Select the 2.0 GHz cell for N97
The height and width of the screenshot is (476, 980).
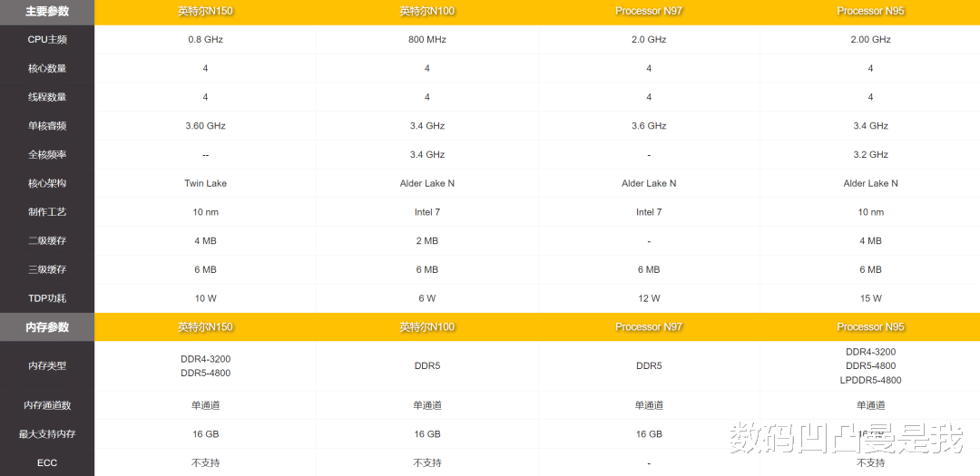point(649,39)
